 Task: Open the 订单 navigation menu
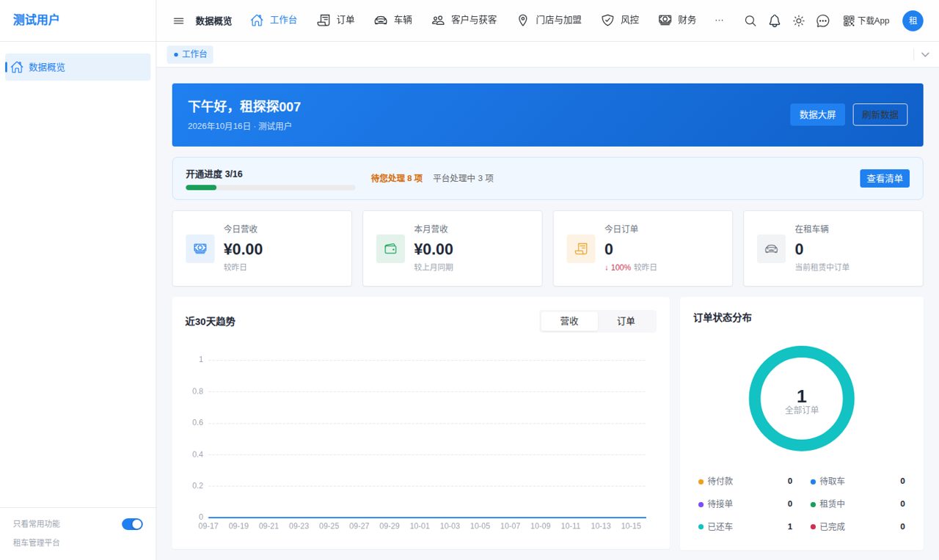(336, 21)
